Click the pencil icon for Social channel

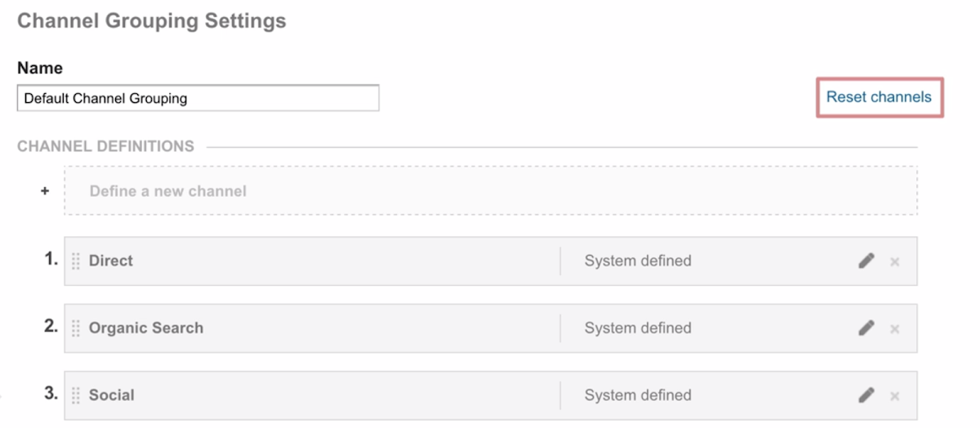pos(866,395)
